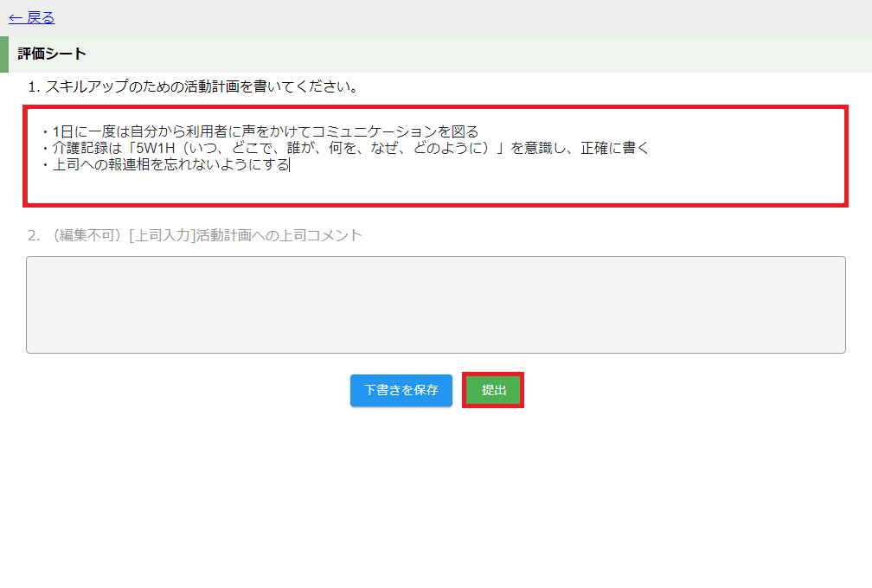The height and width of the screenshot is (588, 872).
Task: Click question 1 label スキルアップのための活動計画
Action: 194,86
